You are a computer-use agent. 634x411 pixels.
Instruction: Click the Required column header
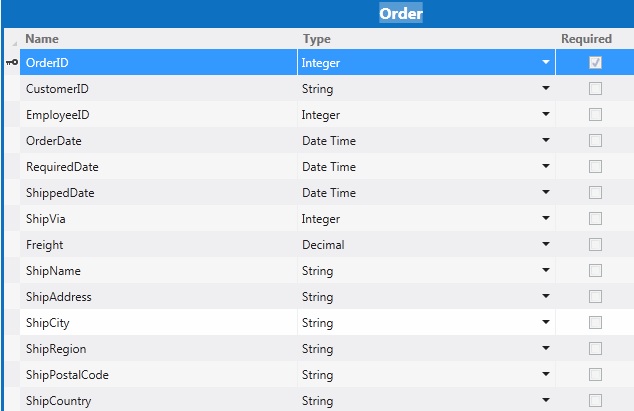(586, 39)
